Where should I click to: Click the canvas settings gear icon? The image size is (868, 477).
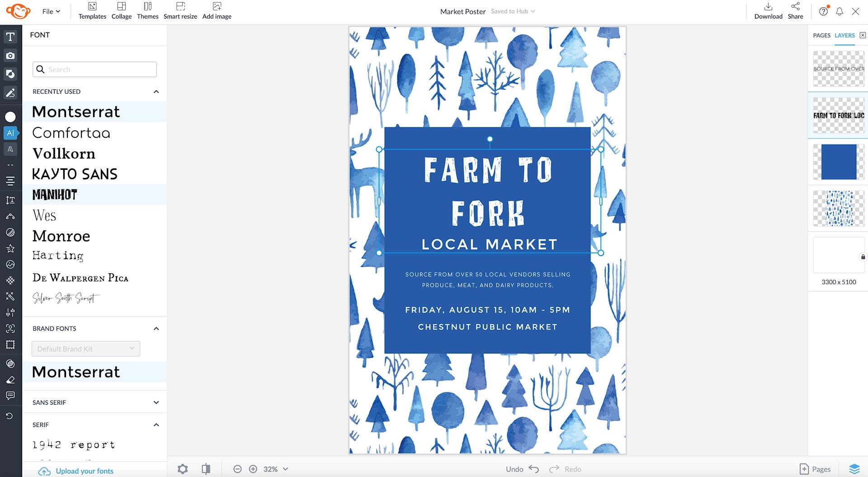[182, 469]
